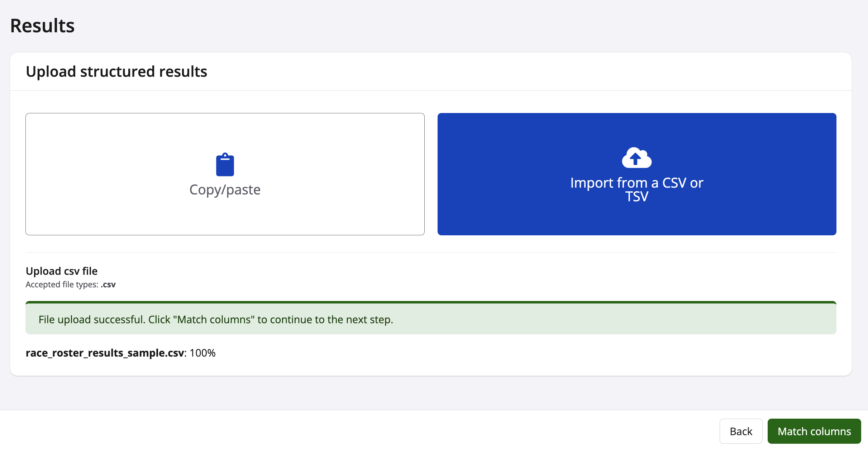Click the word TSV in the import option
Viewport: 868px width, 452px height.
(636, 197)
